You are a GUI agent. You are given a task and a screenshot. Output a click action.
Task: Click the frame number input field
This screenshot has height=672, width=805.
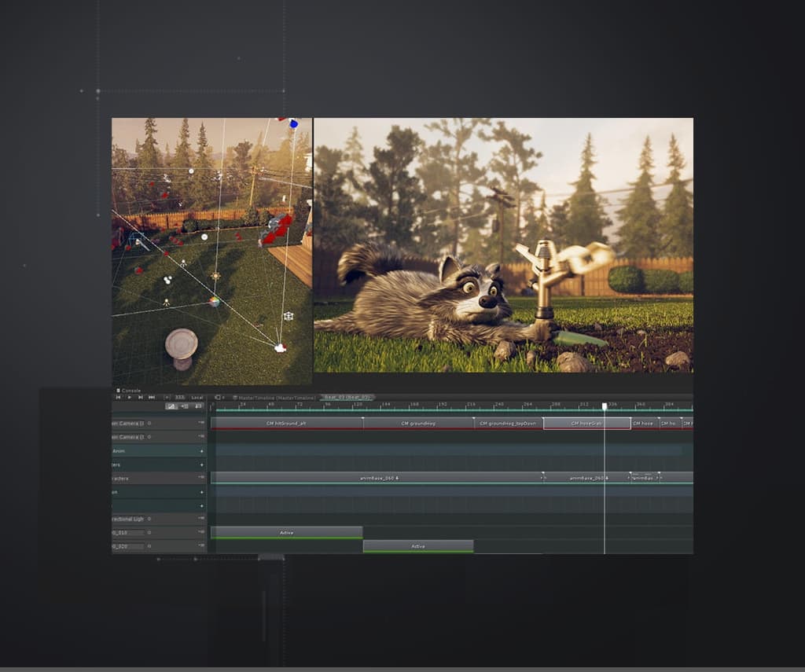coord(179,397)
